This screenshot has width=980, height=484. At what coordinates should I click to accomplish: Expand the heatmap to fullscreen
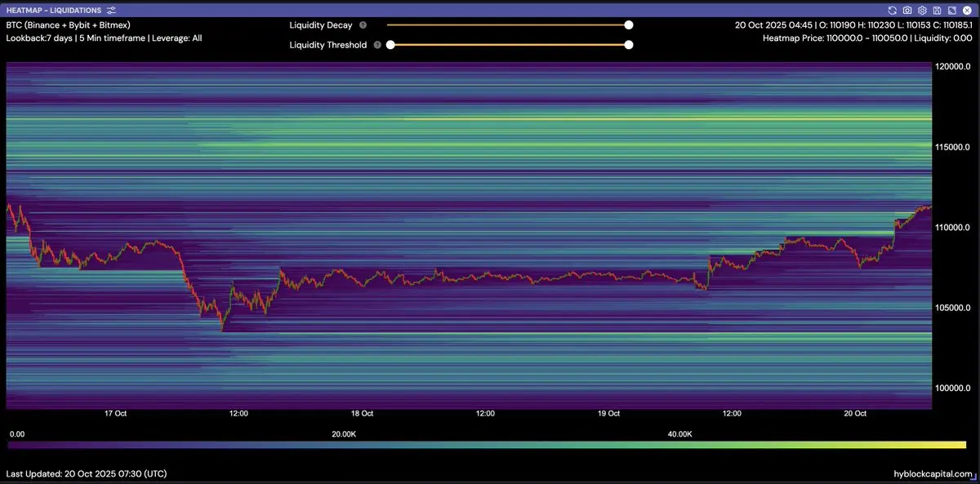coord(951,10)
